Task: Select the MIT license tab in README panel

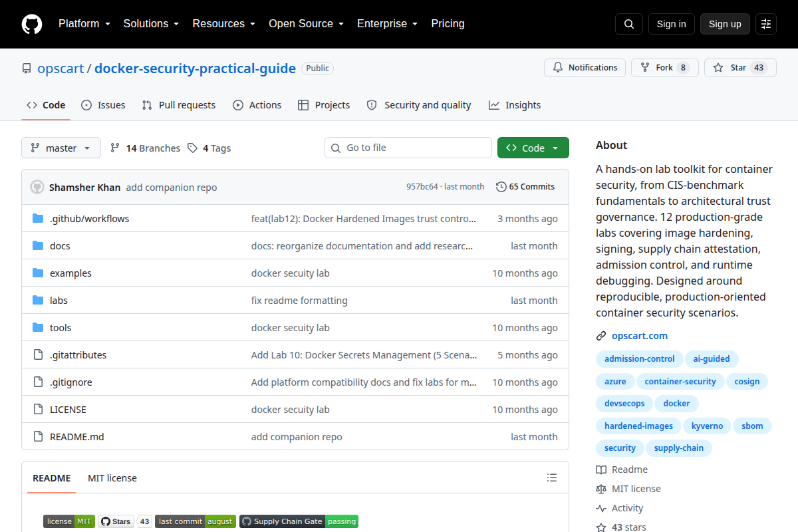Action: tap(112, 478)
